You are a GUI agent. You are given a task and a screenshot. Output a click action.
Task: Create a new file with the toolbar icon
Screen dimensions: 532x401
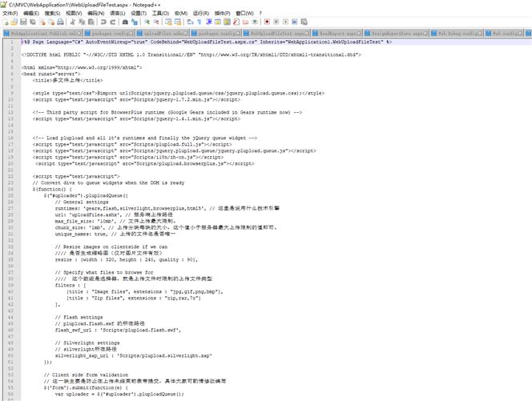pos(6,22)
